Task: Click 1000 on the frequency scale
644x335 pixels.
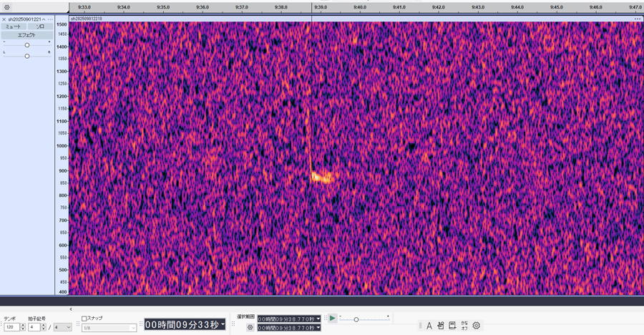Action: point(62,146)
